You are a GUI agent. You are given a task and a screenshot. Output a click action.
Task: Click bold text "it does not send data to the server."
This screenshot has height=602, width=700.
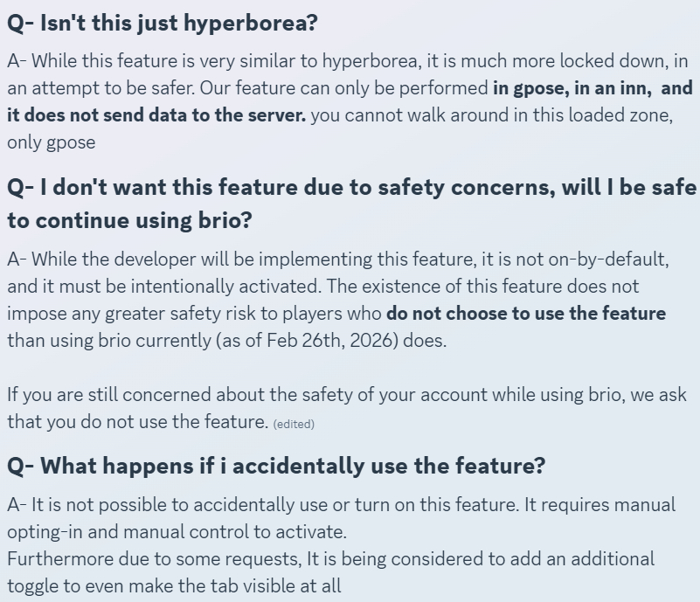pos(157,115)
